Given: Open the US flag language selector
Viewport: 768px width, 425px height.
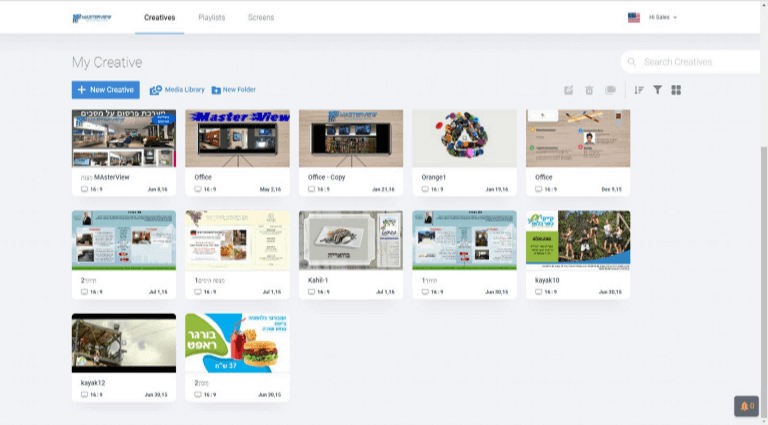Looking at the screenshot, I should click(634, 17).
